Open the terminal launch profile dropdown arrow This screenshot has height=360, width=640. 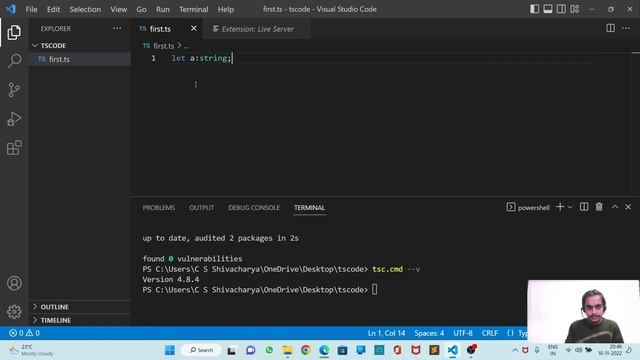click(570, 207)
